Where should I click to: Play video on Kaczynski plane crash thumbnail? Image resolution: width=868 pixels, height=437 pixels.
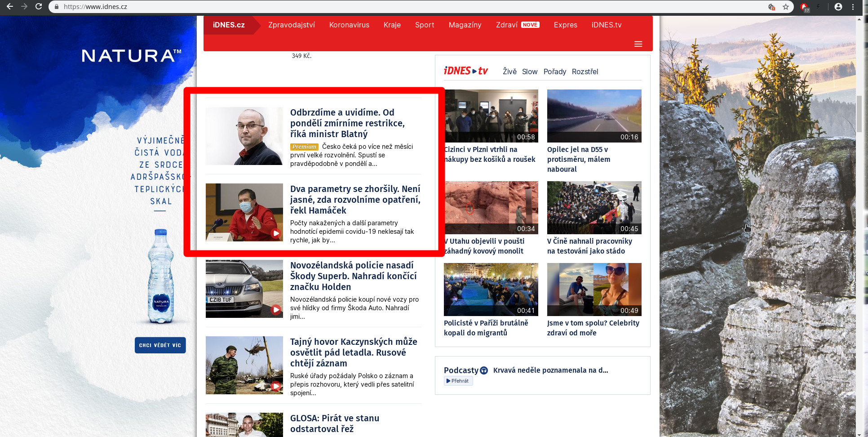pos(276,386)
